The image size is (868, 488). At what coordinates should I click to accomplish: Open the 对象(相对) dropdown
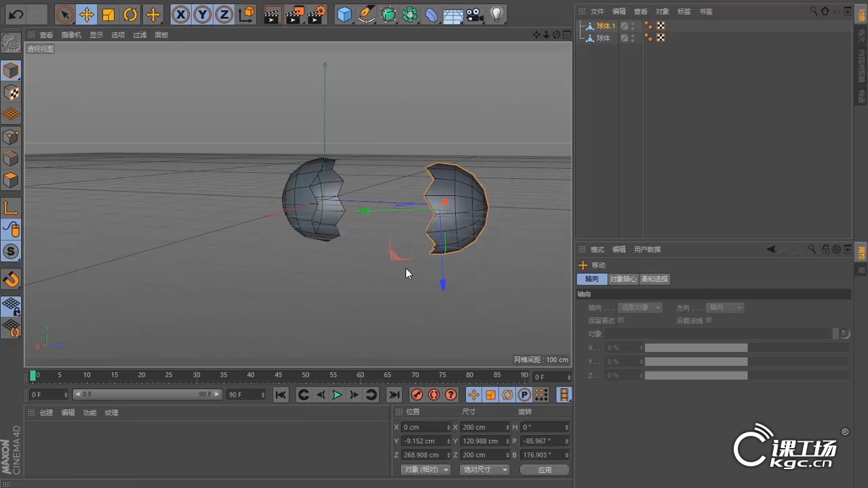(425, 469)
